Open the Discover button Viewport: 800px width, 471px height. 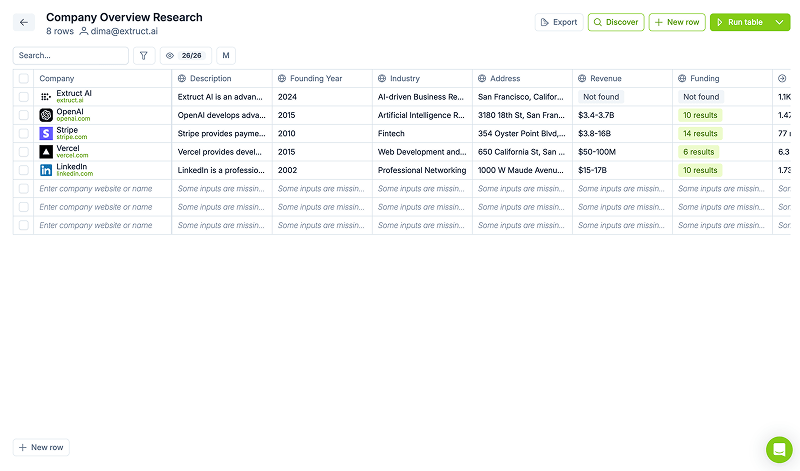(x=616, y=22)
